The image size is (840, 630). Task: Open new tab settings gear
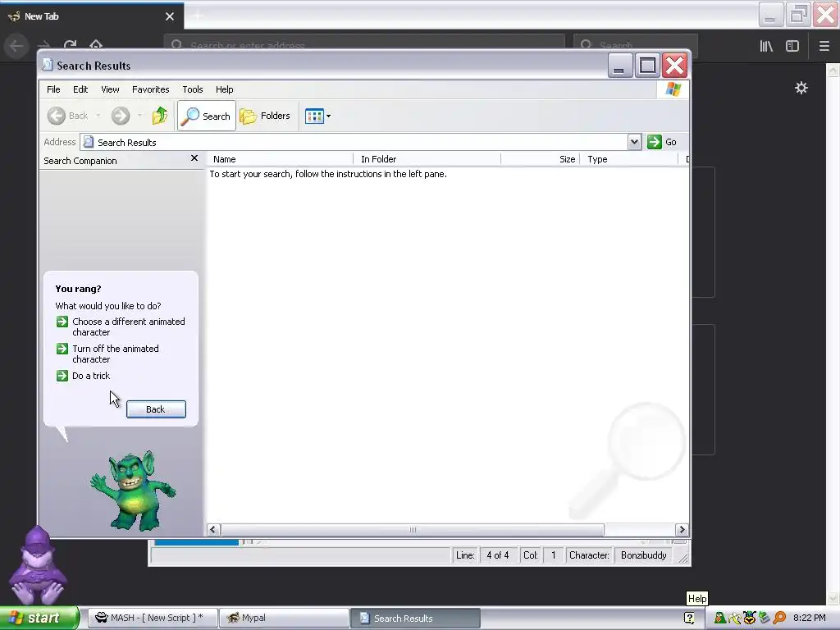[801, 88]
